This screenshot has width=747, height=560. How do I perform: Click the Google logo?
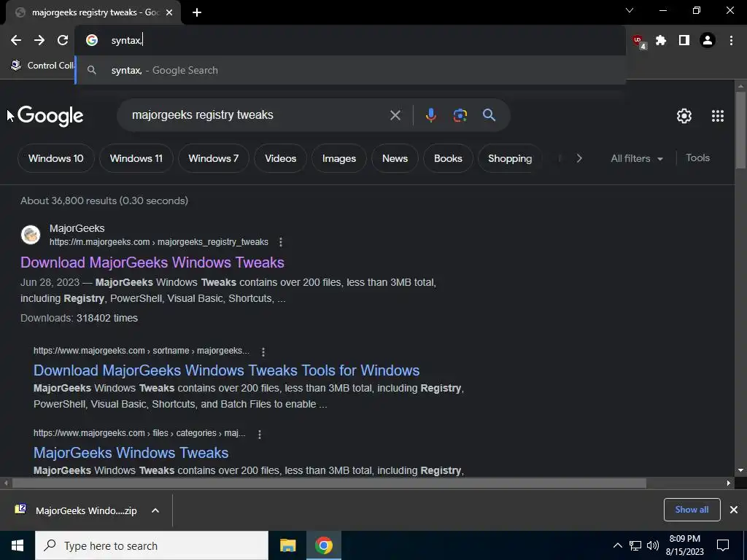tap(50, 116)
